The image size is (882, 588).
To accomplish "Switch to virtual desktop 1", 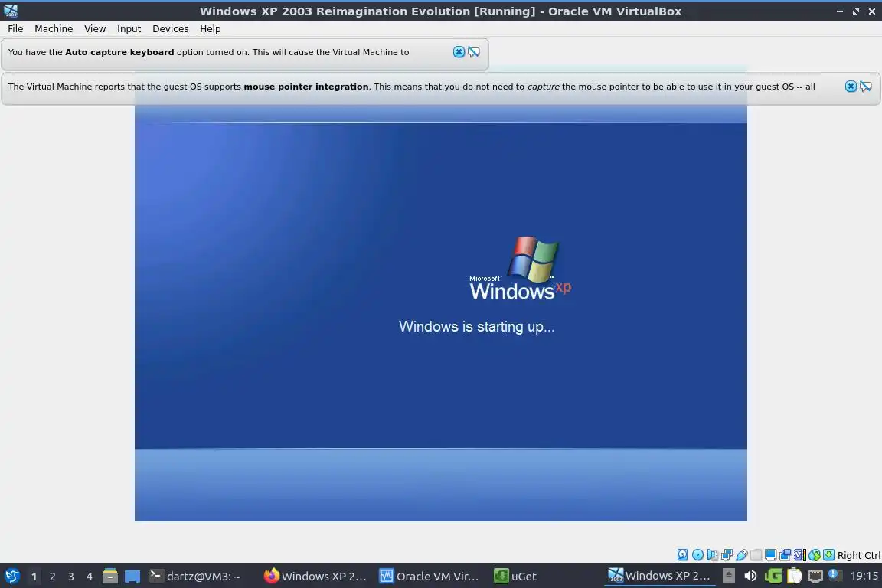I will pyautogui.click(x=34, y=577).
